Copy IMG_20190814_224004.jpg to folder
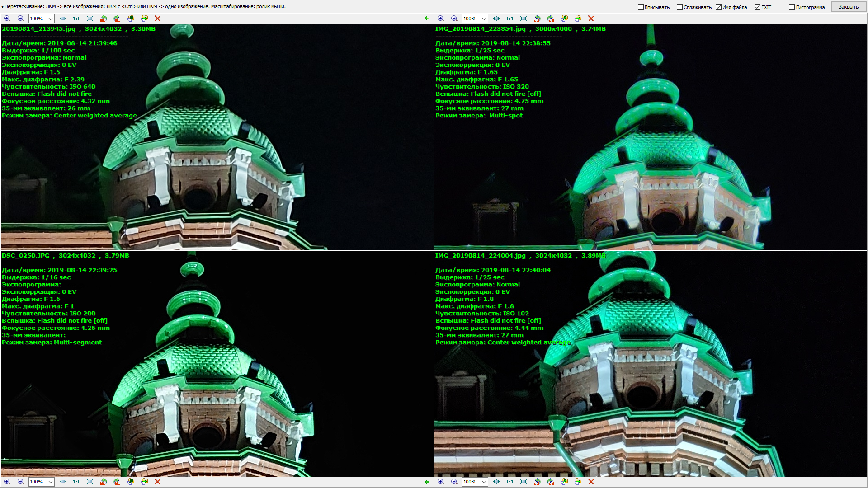This screenshot has width=868, height=488. [564, 482]
